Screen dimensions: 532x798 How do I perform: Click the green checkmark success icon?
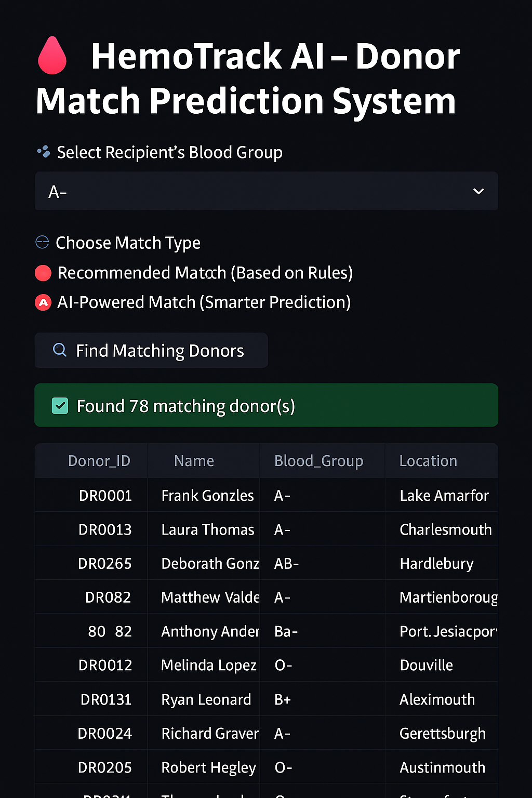(60, 406)
